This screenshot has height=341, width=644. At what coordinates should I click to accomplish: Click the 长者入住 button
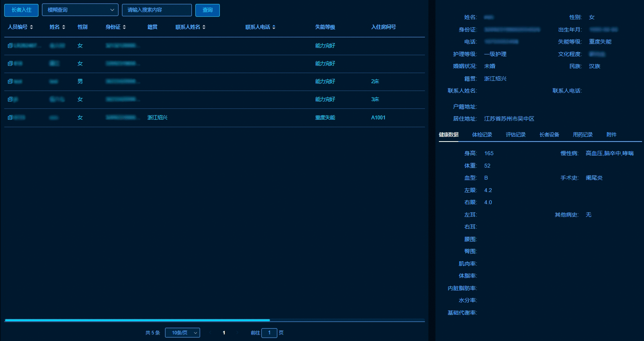[21, 10]
